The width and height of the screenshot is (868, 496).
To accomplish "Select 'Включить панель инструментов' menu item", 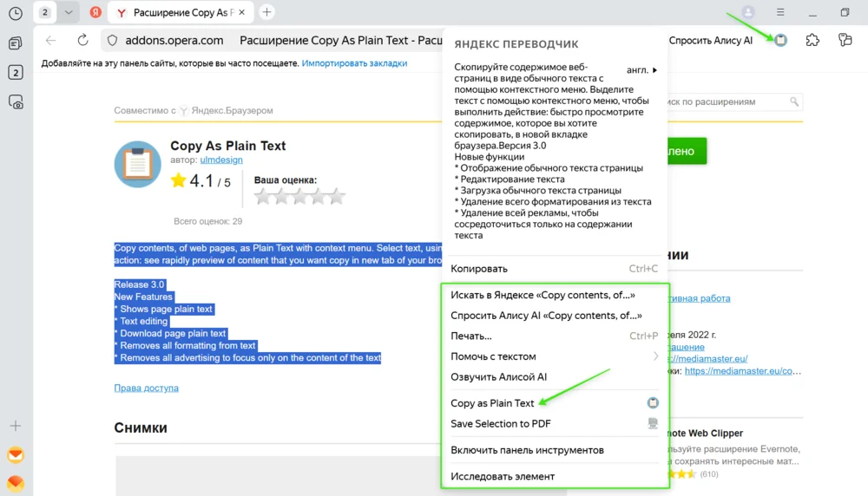I will pyautogui.click(x=554, y=450).
